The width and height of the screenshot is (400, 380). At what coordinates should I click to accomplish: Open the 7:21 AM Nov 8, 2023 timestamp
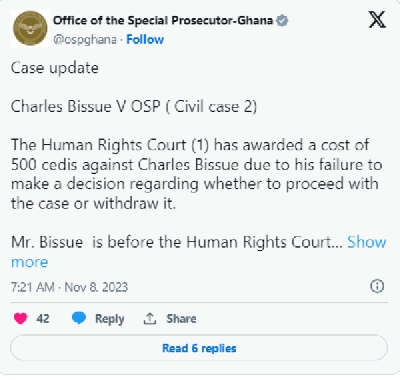[69, 287]
